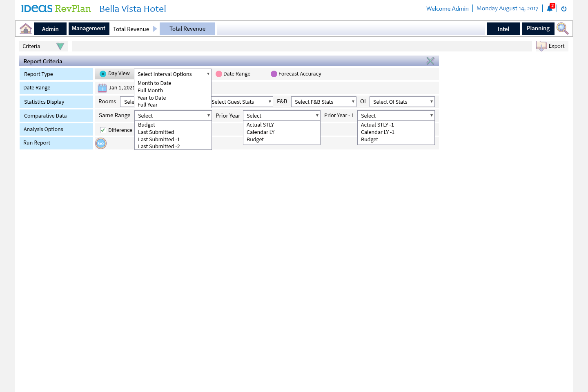This screenshot has width=588, height=392.
Task: Select the Date Range radio button
Action: 219,74
